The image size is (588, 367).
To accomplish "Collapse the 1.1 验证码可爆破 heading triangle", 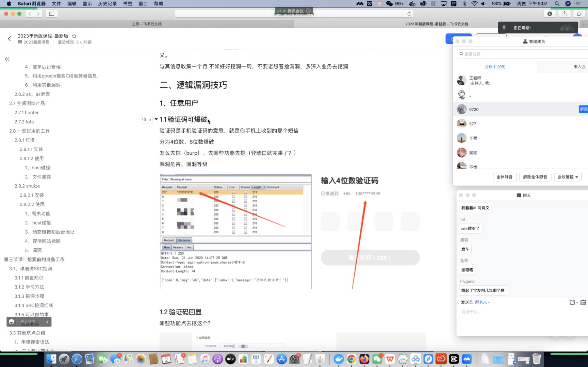I will pos(156,119).
